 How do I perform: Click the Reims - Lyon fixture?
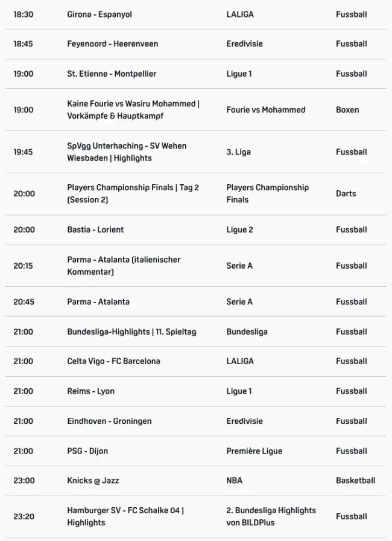(90, 391)
